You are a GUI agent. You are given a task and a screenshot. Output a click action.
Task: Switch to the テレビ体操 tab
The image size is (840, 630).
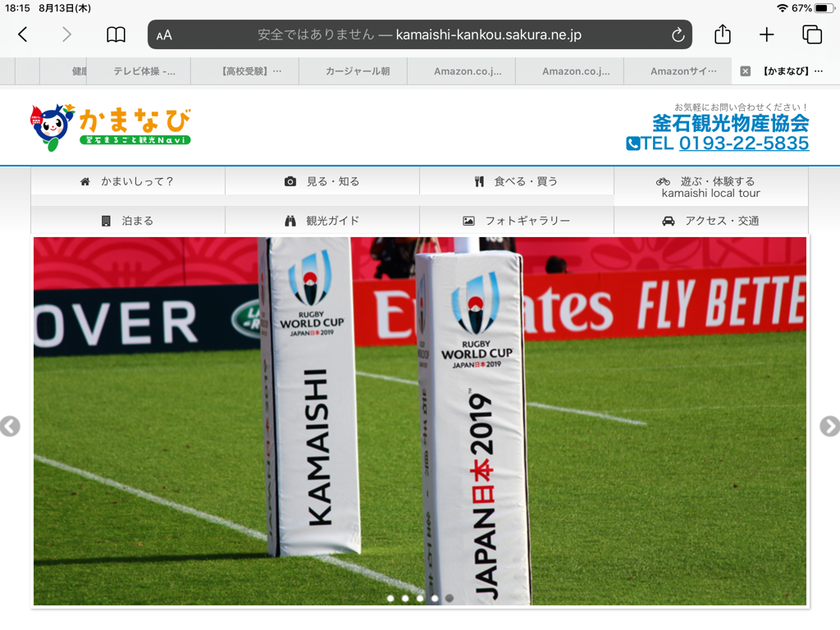(144, 71)
